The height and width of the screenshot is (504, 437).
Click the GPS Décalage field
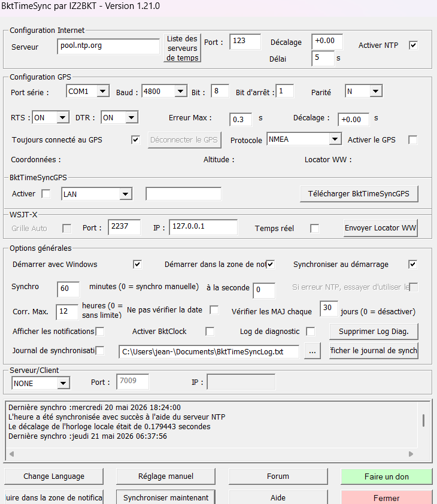[354, 119]
